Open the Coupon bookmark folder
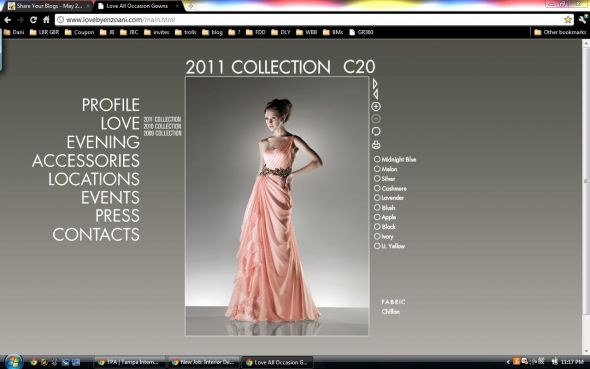This screenshot has height=369, width=590. [79, 32]
